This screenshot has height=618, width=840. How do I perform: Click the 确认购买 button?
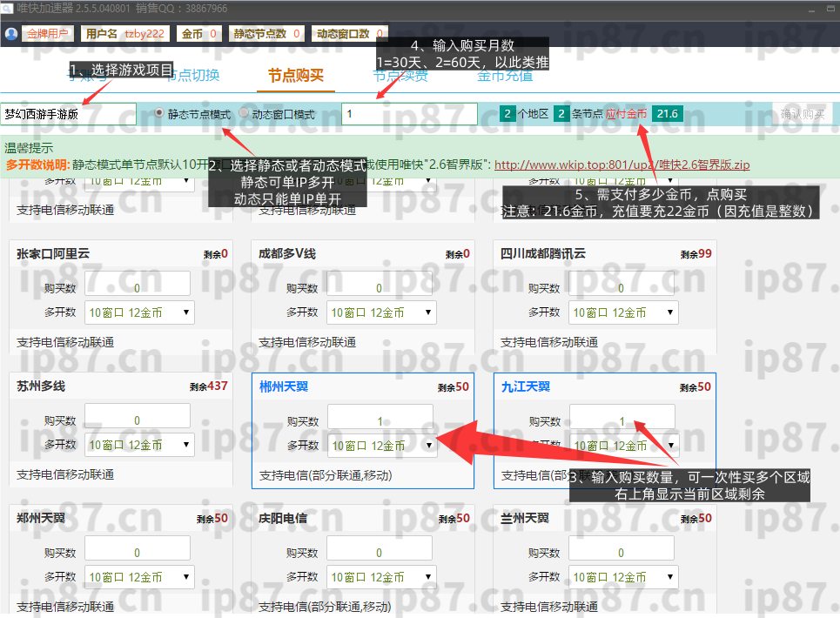(802, 114)
